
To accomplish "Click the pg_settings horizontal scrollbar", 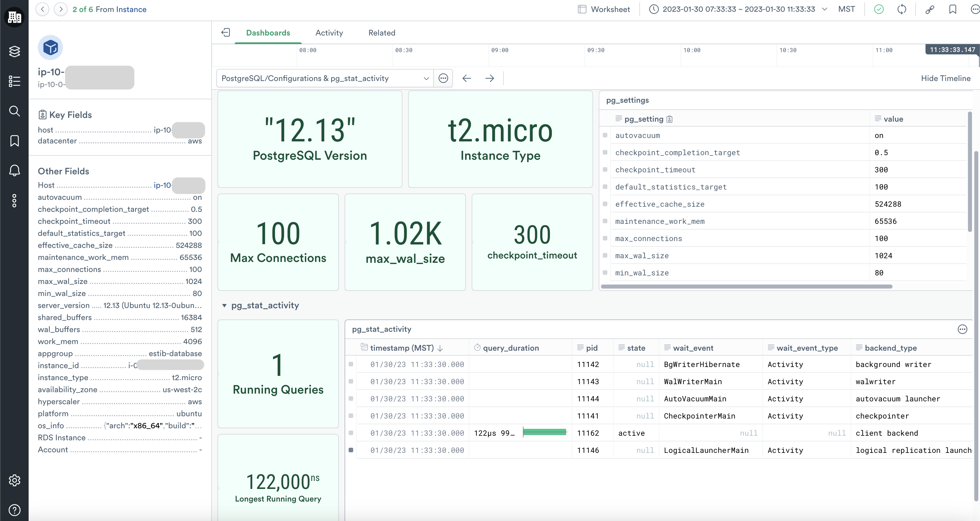I will pos(746,287).
